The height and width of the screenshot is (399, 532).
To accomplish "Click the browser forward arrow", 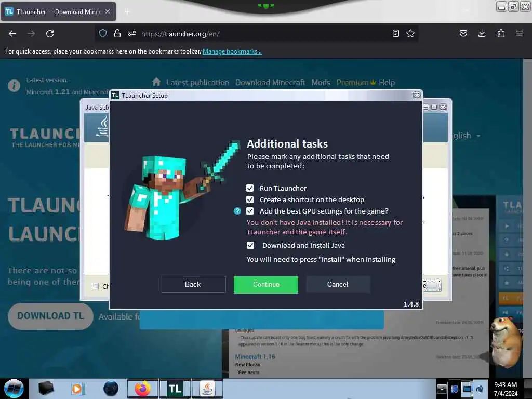I will pos(31,34).
